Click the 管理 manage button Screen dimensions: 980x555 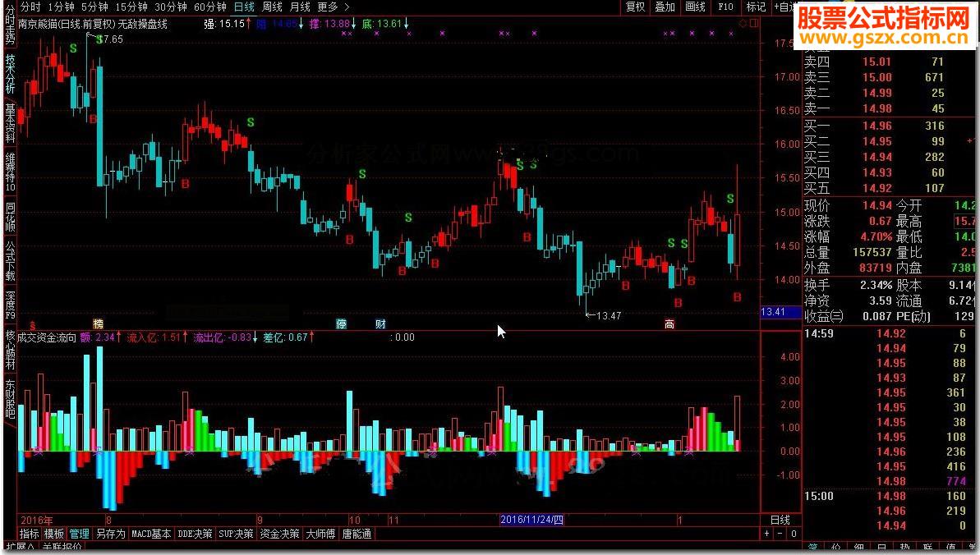tap(79, 534)
